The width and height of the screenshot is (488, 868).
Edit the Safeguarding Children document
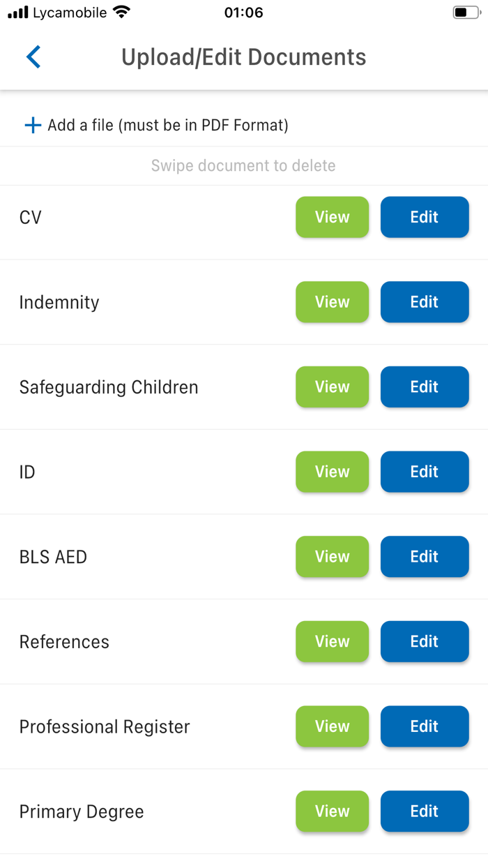425,387
